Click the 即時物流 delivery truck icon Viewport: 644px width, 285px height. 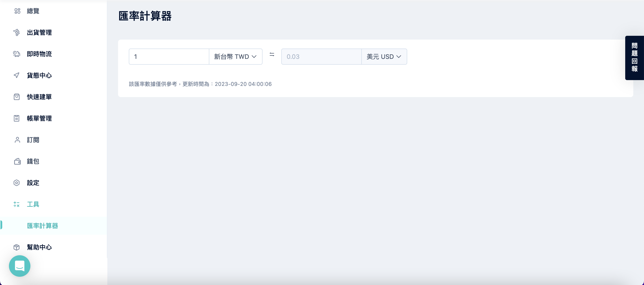pos(17,54)
